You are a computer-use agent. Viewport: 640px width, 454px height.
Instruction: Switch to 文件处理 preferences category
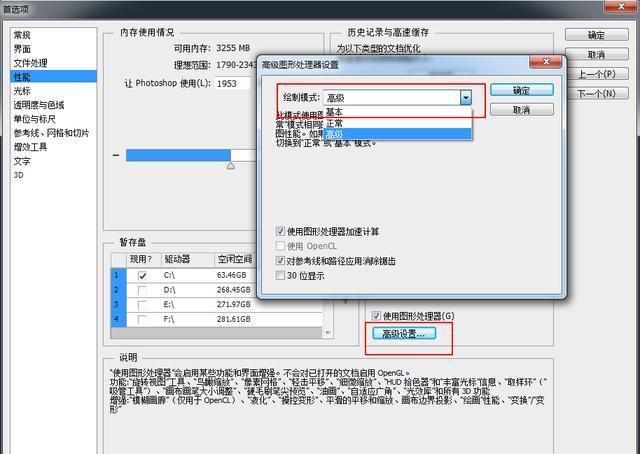(x=30, y=62)
